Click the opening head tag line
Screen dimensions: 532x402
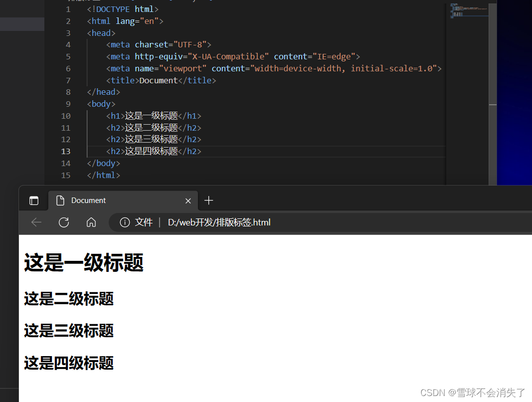[101, 33]
